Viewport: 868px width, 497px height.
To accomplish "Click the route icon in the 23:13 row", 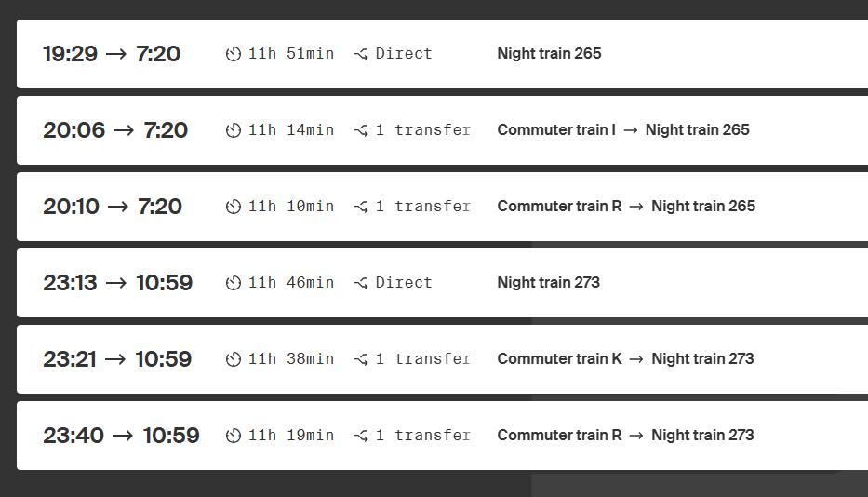I will (x=361, y=283).
